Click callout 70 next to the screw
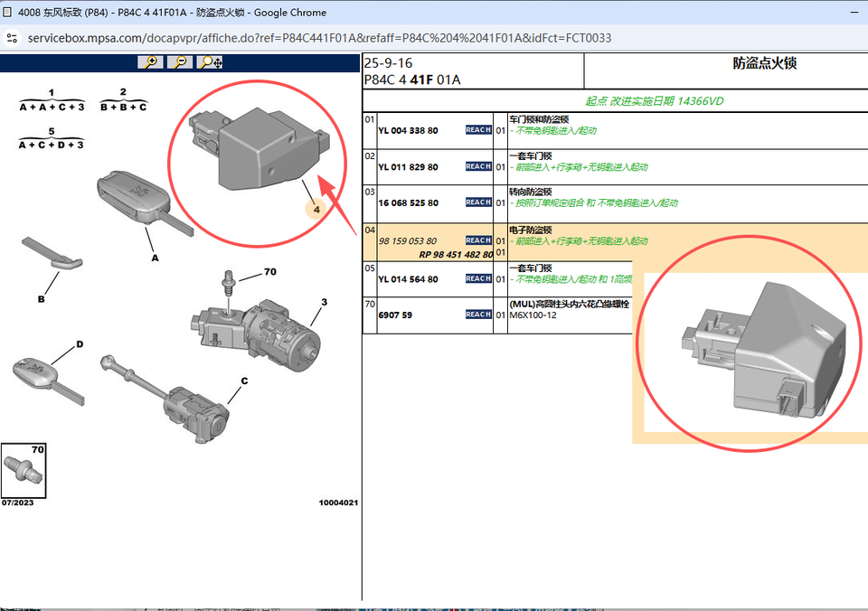This screenshot has width=868, height=611. (269, 271)
